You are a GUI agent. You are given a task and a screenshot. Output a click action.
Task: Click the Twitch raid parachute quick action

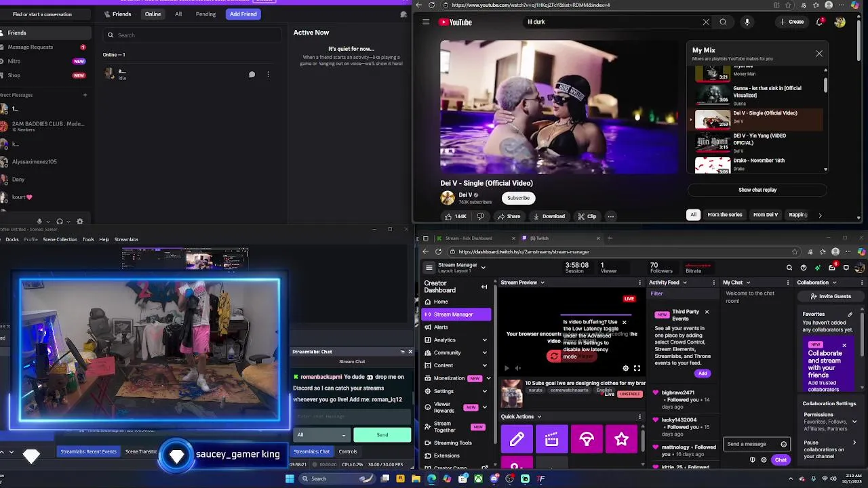click(x=587, y=439)
